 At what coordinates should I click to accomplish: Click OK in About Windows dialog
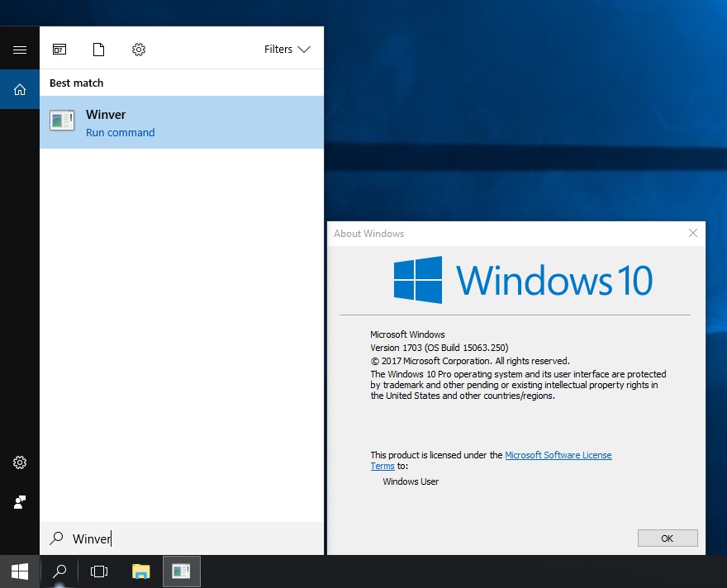[x=668, y=538]
